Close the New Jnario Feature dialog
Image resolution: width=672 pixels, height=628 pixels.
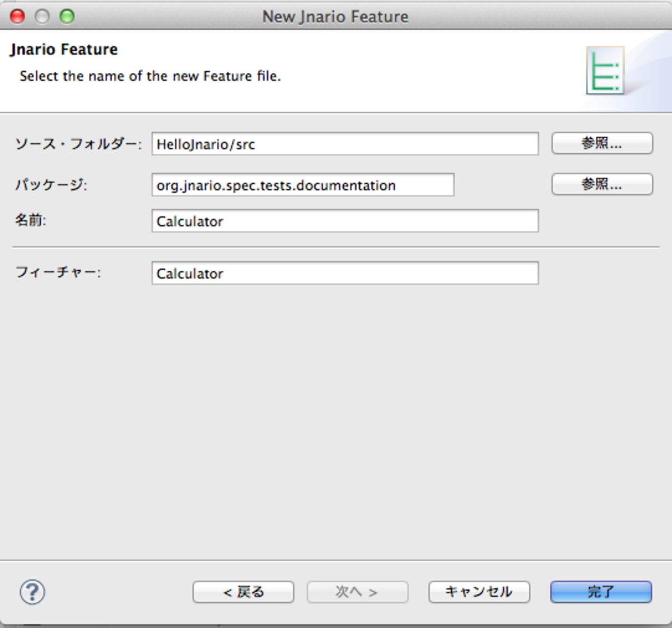18,17
